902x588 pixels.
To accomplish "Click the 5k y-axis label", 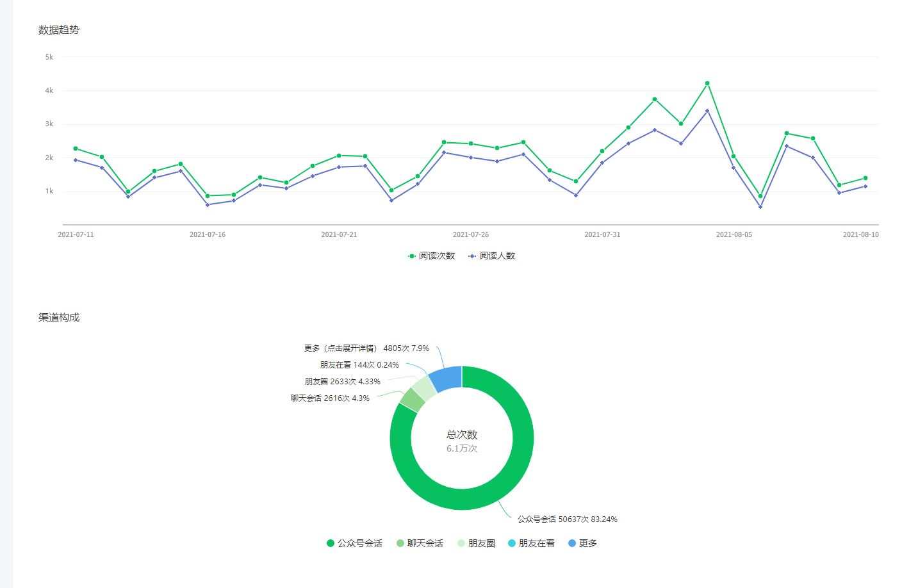I will [49, 57].
